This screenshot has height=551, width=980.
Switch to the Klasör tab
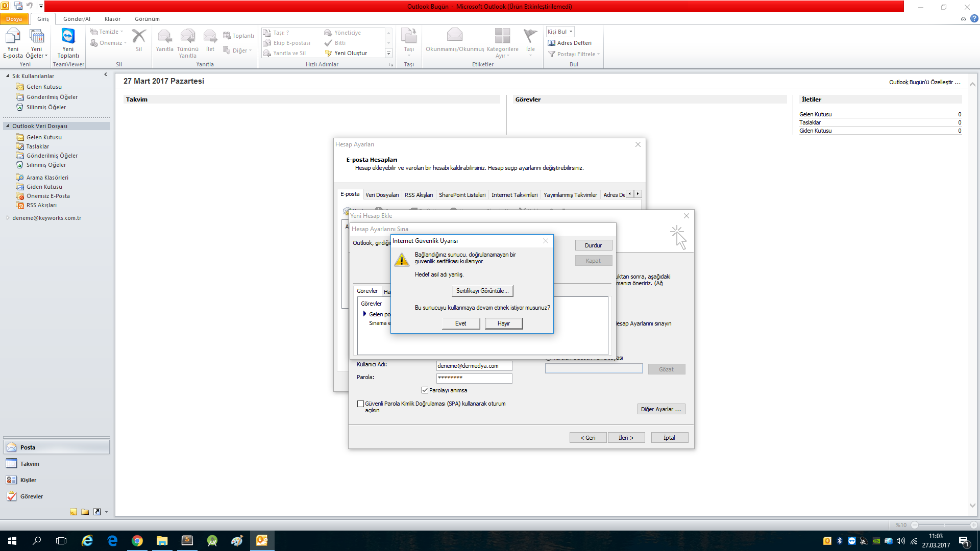click(x=112, y=19)
